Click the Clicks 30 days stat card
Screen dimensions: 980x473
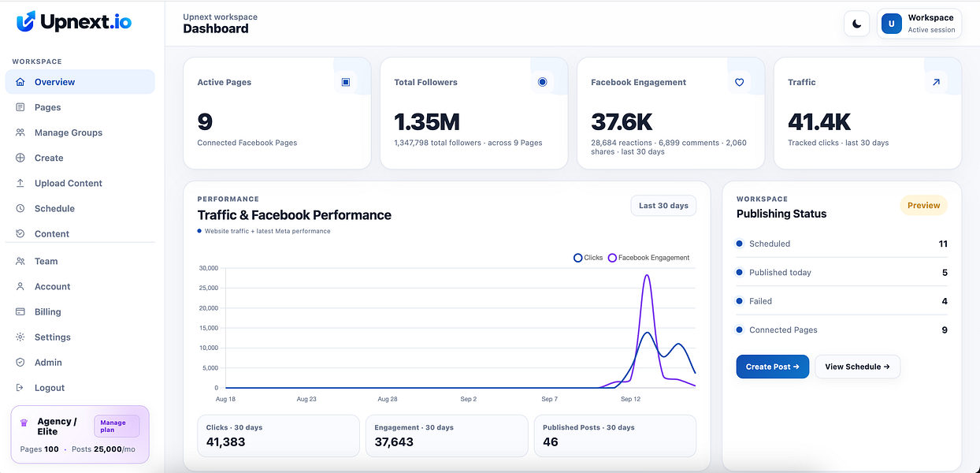click(x=278, y=436)
